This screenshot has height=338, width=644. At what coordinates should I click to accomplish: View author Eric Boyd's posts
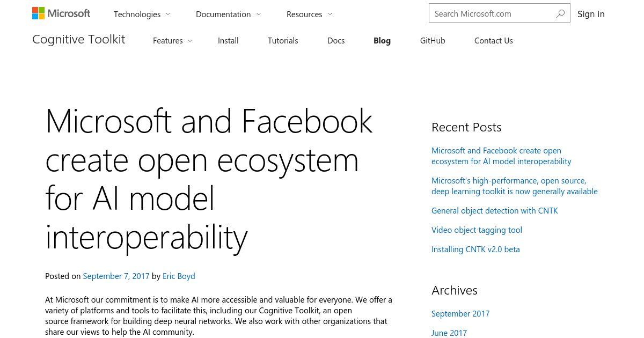click(x=179, y=276)
